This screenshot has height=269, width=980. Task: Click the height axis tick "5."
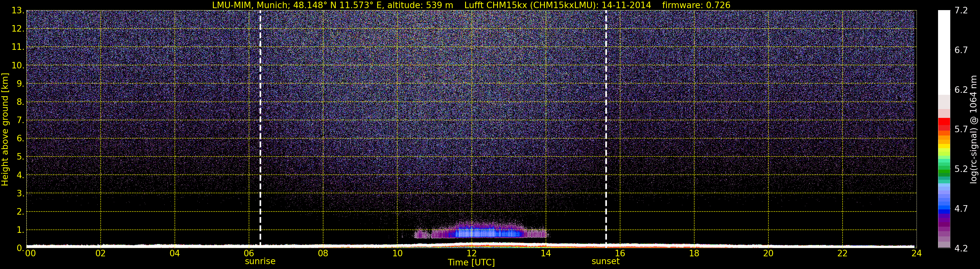pos(20,157)
